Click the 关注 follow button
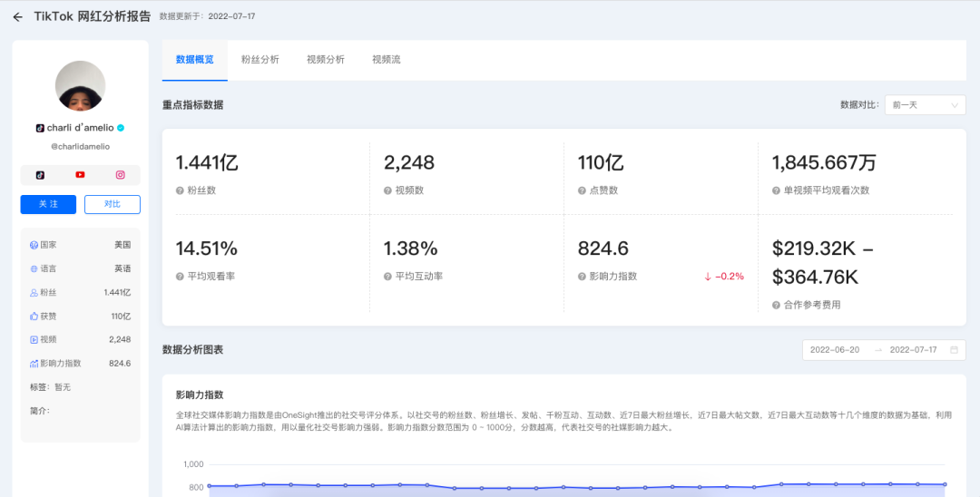The image size is (980, 497). coord(48,204)
